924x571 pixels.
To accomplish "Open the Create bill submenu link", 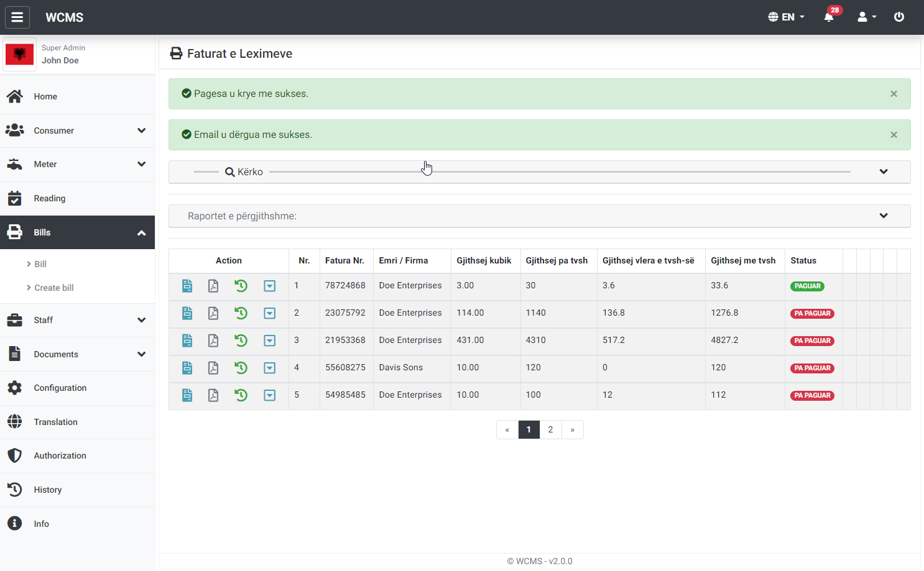I will pyautogui.click(x=53, y=288).
